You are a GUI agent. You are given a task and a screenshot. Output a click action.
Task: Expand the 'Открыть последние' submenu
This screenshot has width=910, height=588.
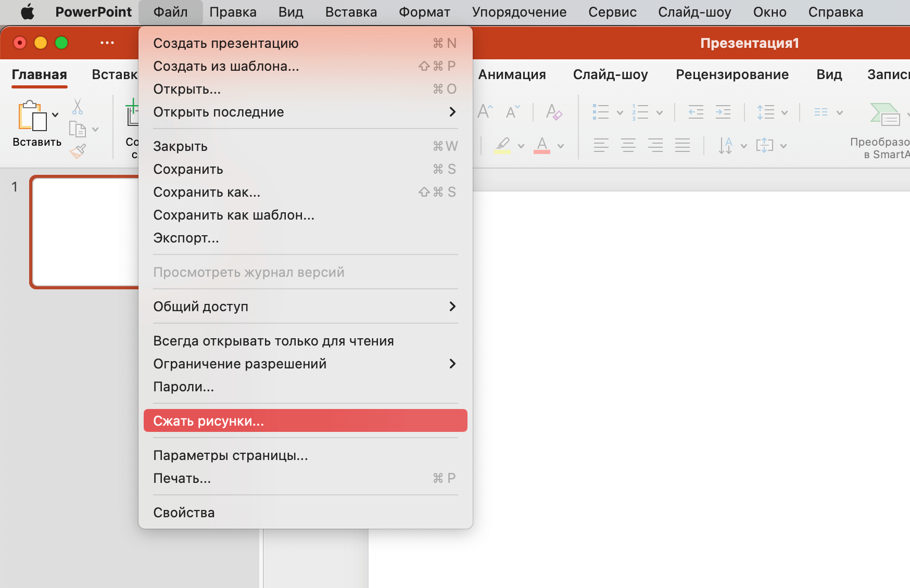(x=305, y=112)
